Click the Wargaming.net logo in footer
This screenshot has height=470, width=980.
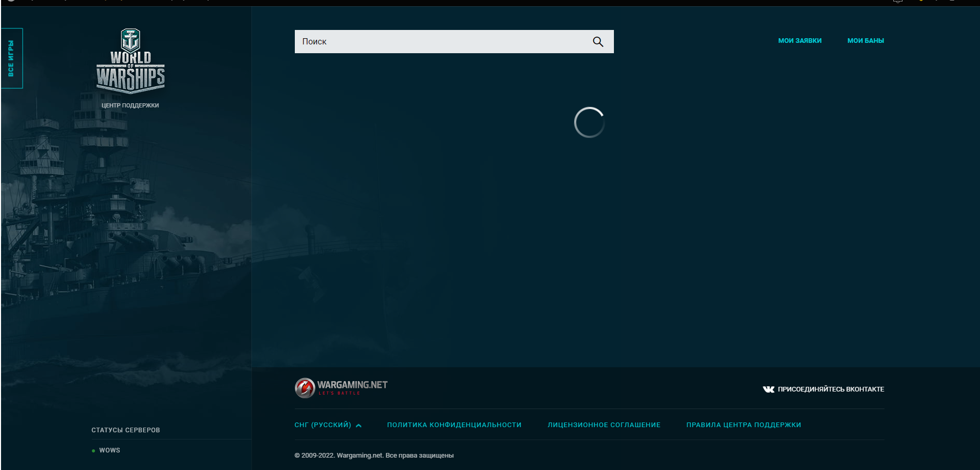click(x=341, y=388)
